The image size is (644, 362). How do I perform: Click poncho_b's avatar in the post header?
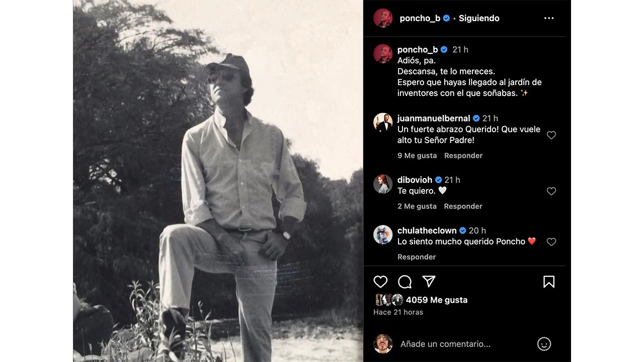pyautogui.click(x=383, y=18)
